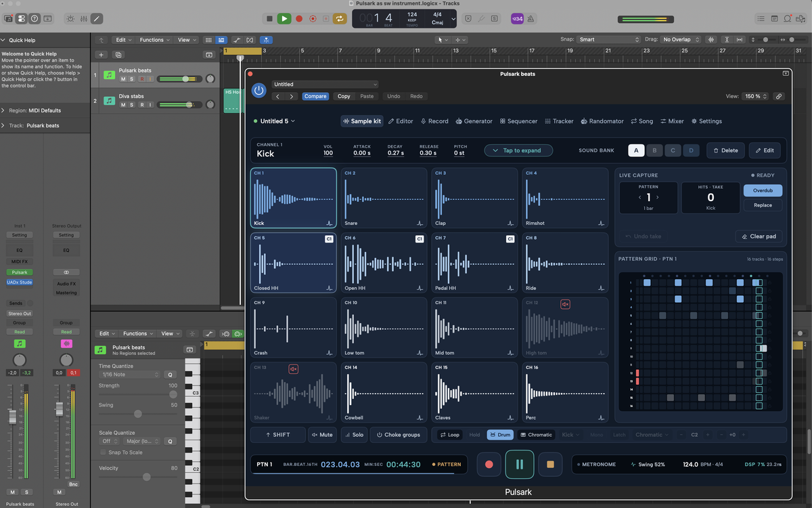The image size is (812, 508).
Task: Open the Logic Mixer toolbar icon
Action: click(x=84, y=19)
